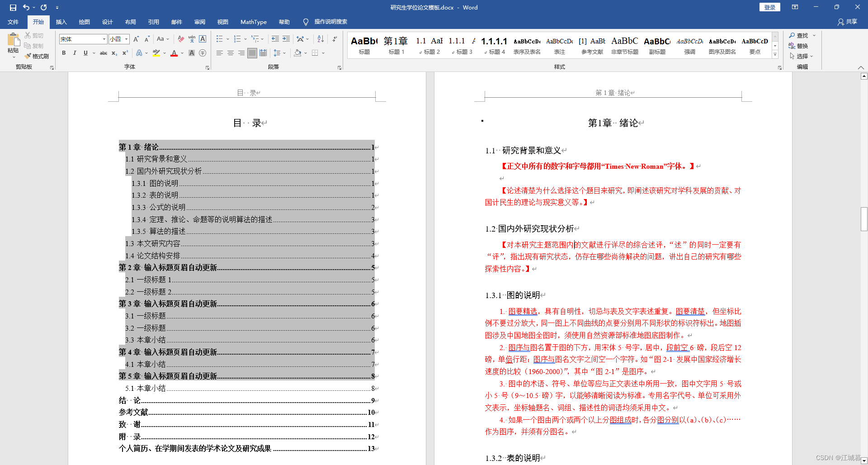Apply yellow text highlight color
Image resolution: width=868 pixels, height=465 pixels.
click(x=156, y=53)
